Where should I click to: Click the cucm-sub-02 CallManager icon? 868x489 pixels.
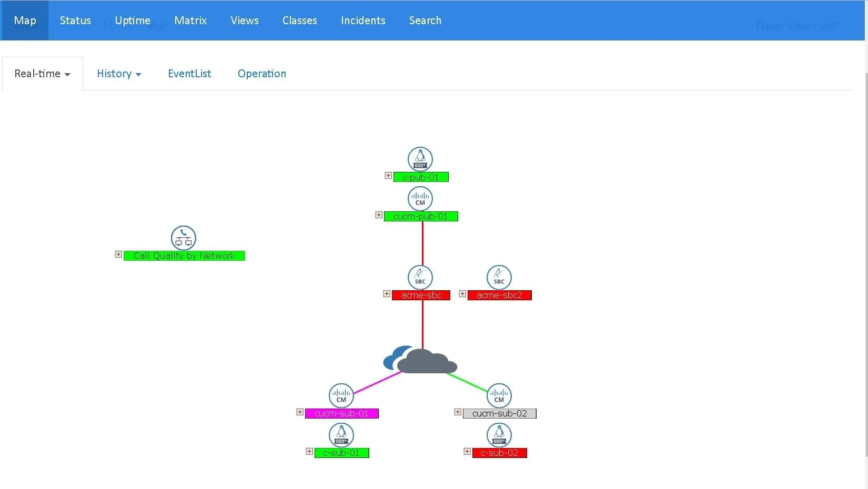click(499, 395)
